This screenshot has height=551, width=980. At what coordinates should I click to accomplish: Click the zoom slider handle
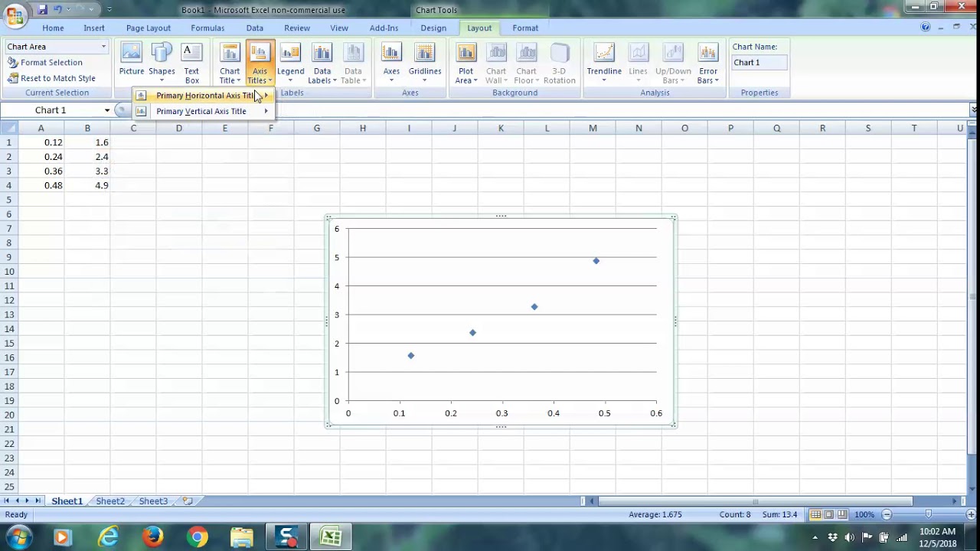click(929, 515)
